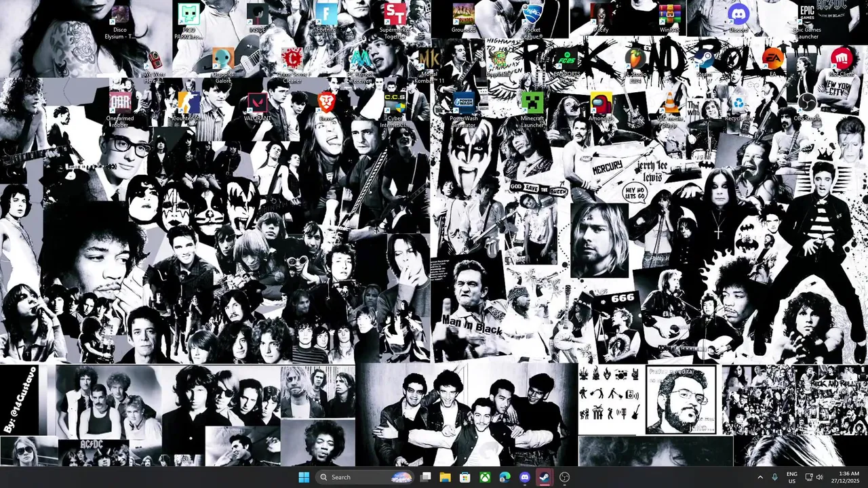Open FL Studio 2024 shortcut
This screenshot has height=488, width=868.
click(x=635, y=65)
